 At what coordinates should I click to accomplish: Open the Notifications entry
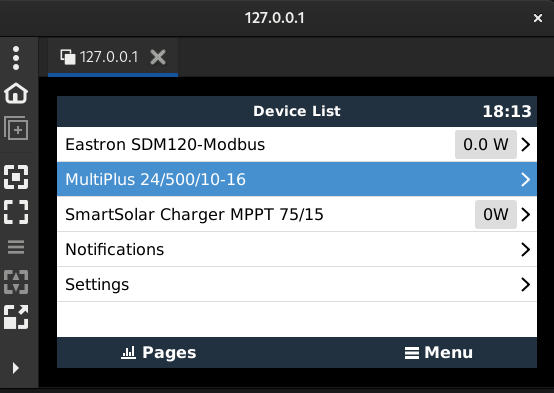pos(297,250)
